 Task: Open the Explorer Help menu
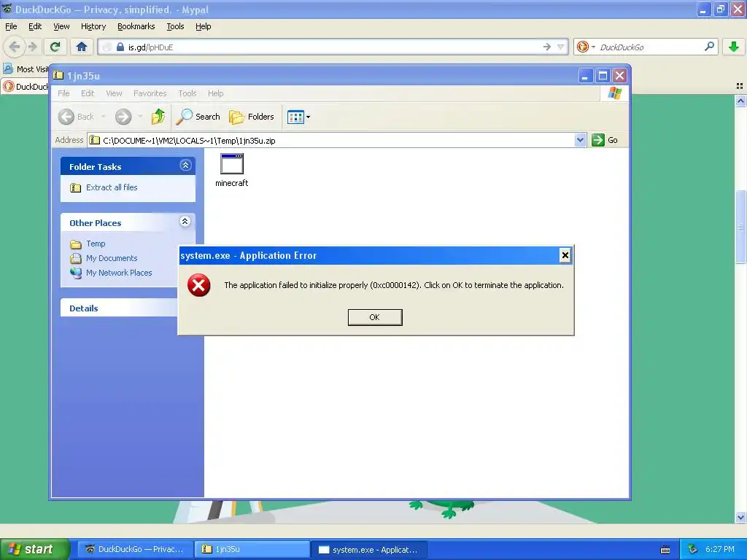tap(215, 93)
